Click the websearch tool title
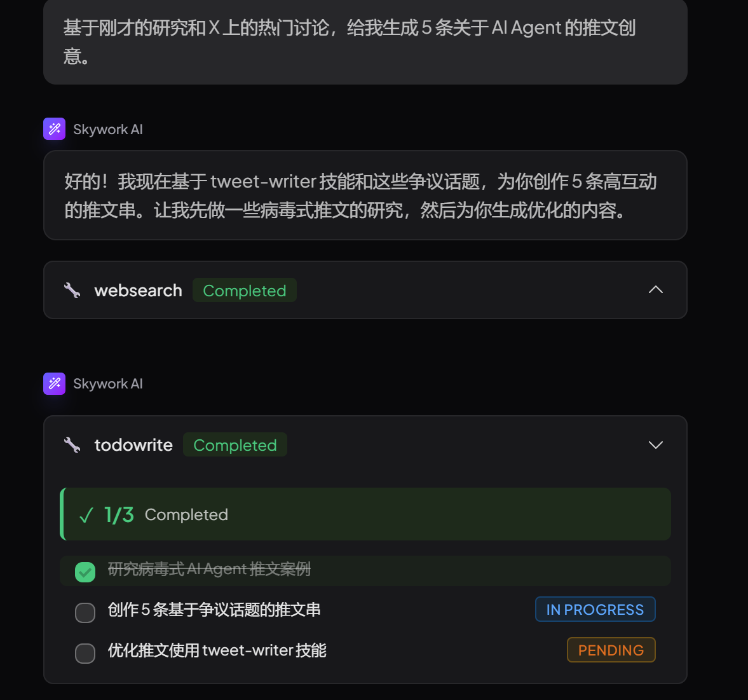Screen dimensions: 748x700 [x=138, y=291]
